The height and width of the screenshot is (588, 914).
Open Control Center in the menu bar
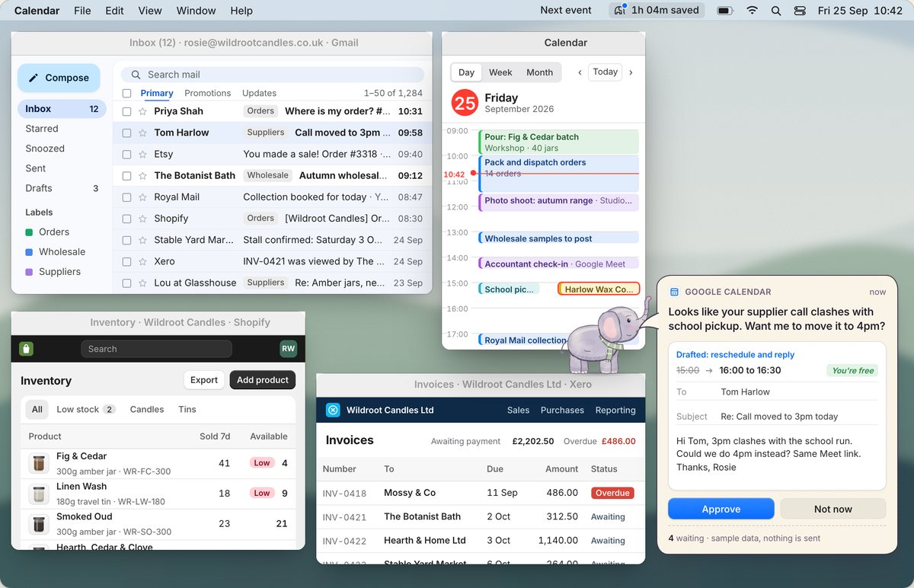(799, 11)
